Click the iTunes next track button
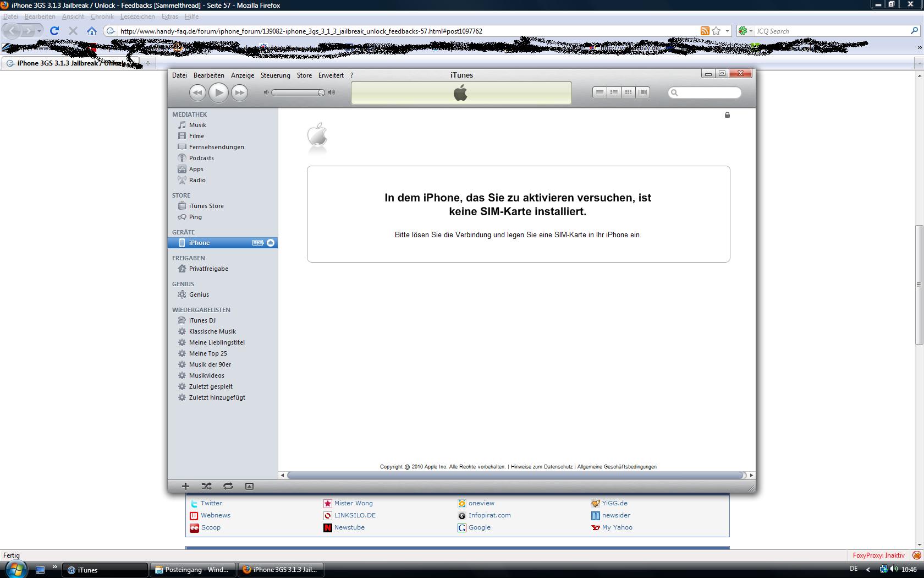924x578 pixels. 239,92
